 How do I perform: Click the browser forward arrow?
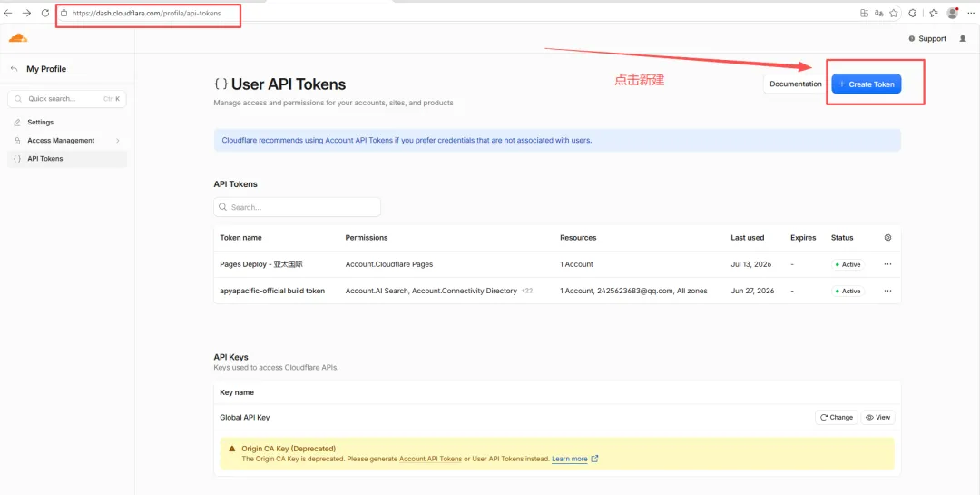26,13
